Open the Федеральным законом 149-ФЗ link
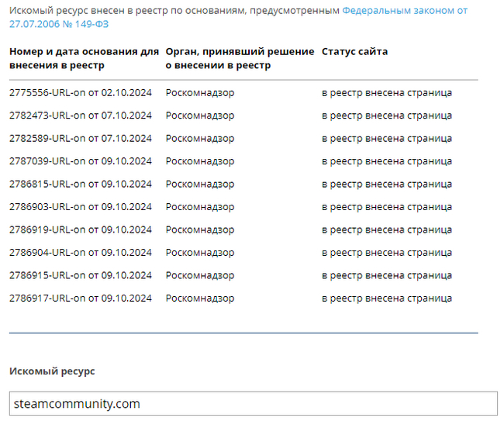 (x=404, y=12)
